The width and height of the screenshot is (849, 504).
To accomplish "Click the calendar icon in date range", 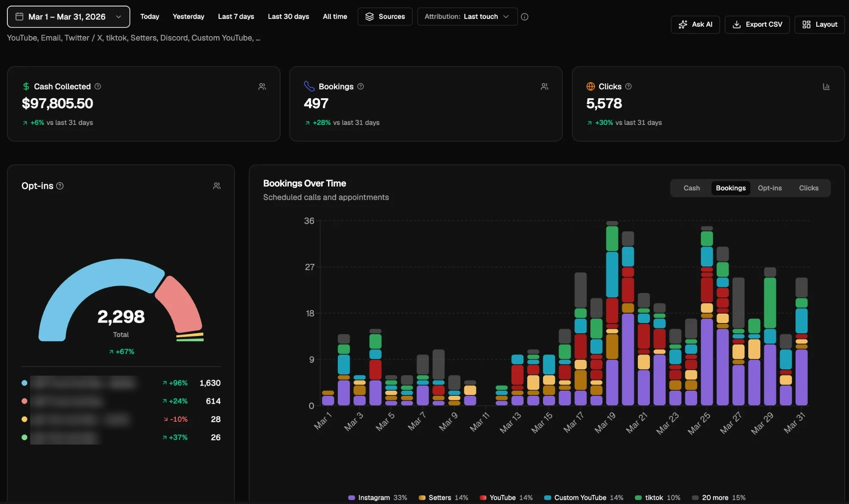I will tap(19, 17).
